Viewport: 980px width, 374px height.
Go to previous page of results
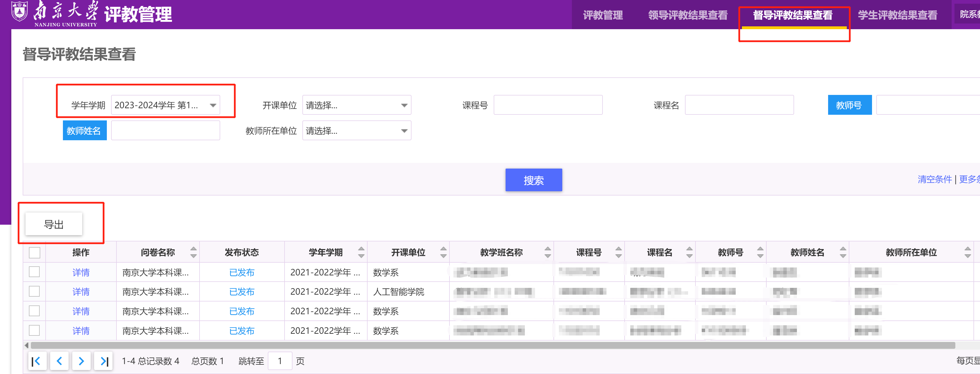[59, 361]
